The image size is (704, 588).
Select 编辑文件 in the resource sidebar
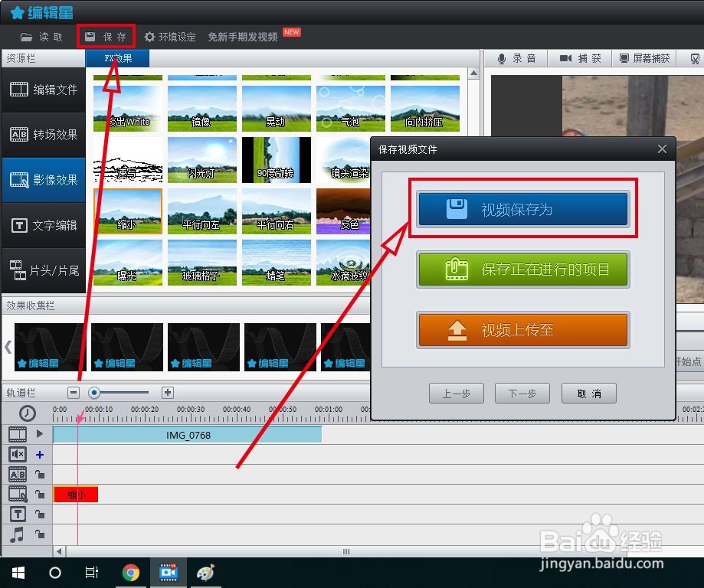point(44,90)
